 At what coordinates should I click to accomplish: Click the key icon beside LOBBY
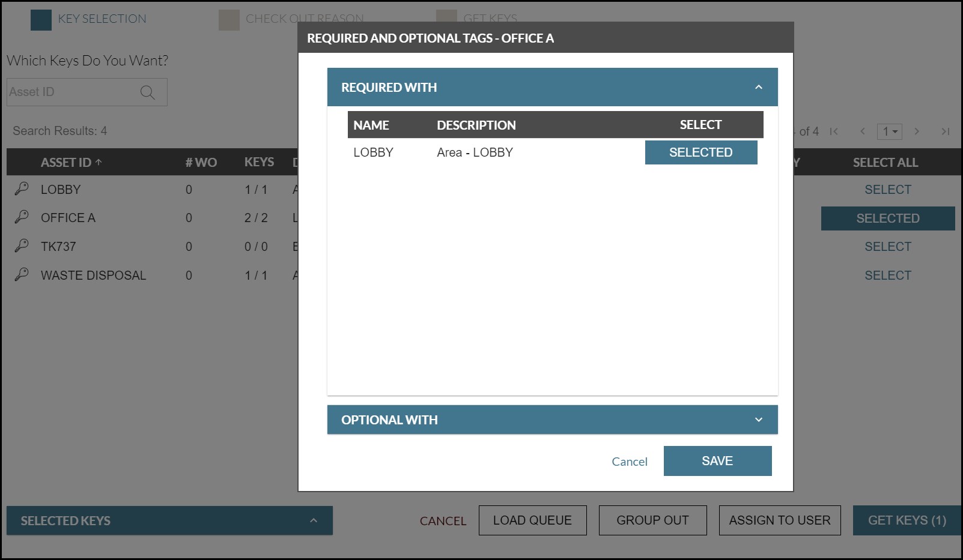point(22,188)
